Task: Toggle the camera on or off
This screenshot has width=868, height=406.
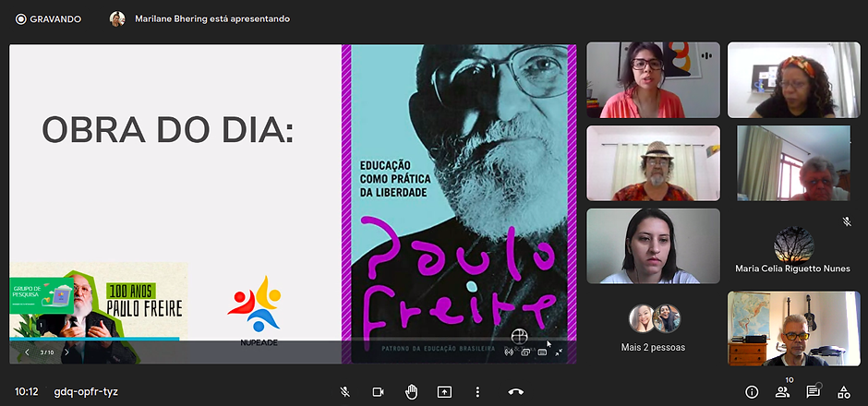Action: pos(378,392)
